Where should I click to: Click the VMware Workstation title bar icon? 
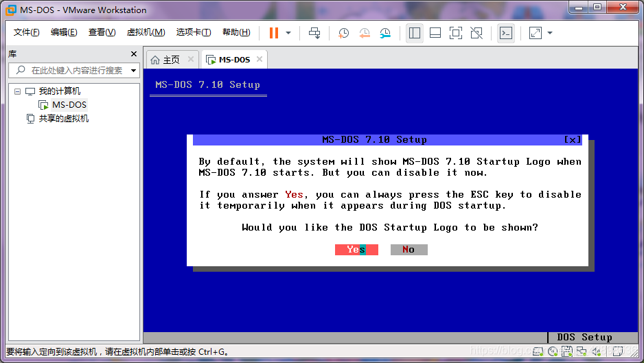pyautogui.click(x=11, y=10)
